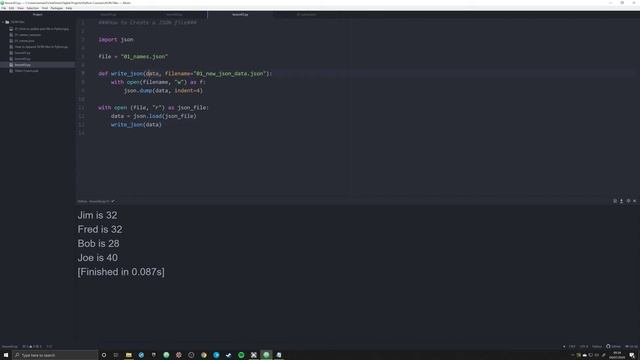Change the CRLF line ending in status bar
The height and width of the screenshot is (360, 640).
572,347
